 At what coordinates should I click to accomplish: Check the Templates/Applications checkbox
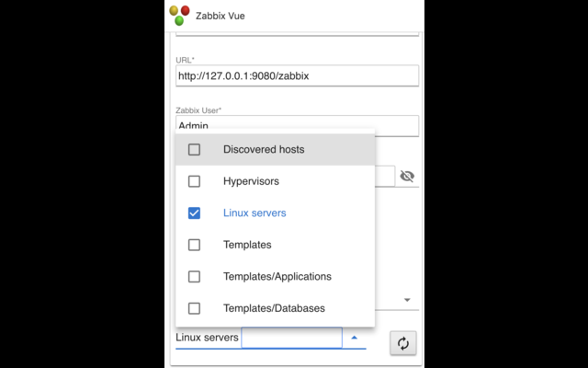(x=194, y=277)
